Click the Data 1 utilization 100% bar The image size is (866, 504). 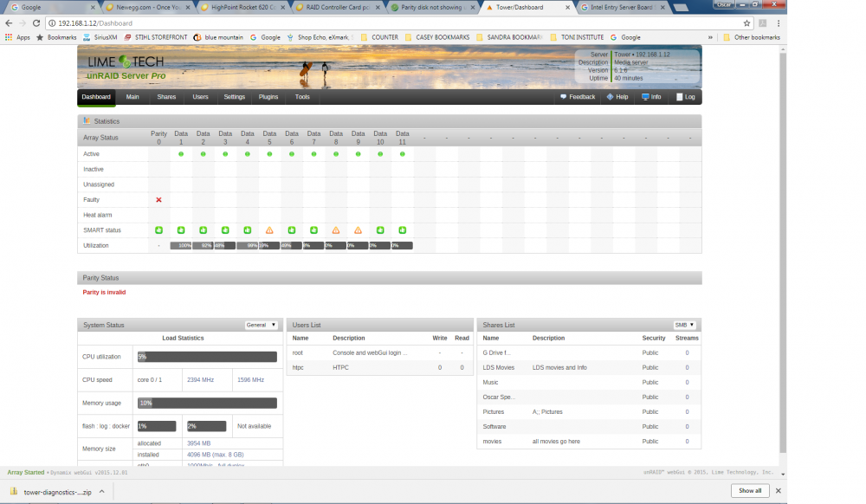point(181,246)
